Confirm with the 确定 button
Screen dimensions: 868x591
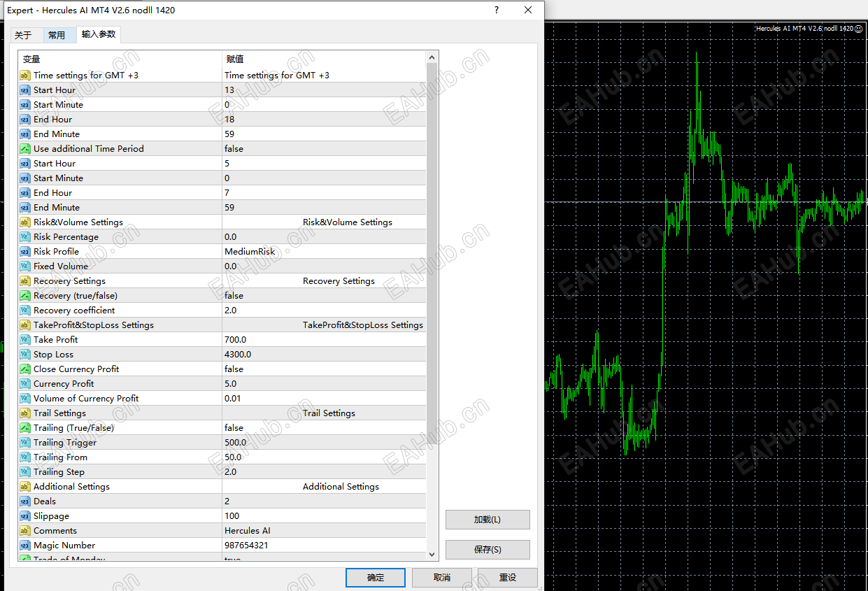(376, 578)
